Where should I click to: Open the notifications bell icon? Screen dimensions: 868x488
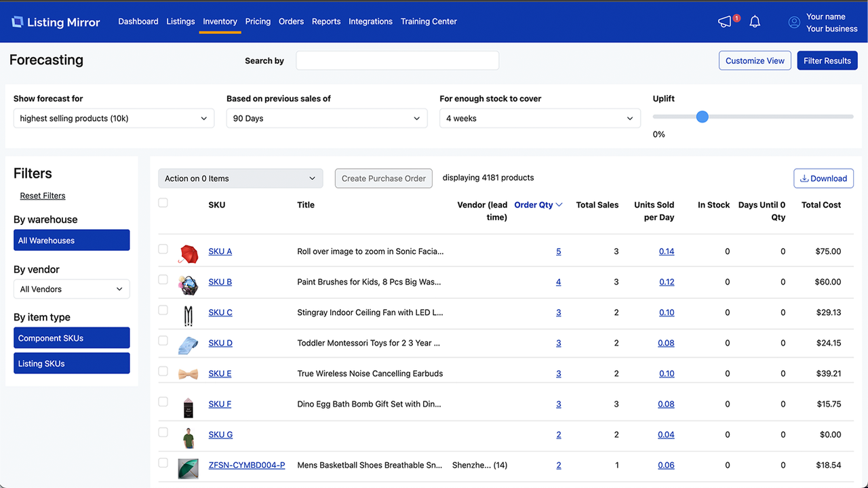pyautogui.click(x=755, y=22)
